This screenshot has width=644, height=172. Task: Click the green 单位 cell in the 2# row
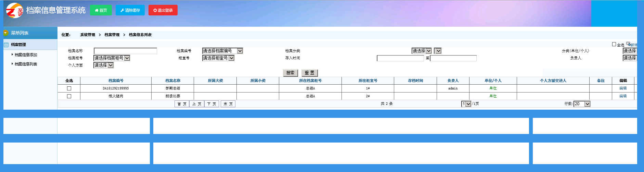[x=493, y=96]
